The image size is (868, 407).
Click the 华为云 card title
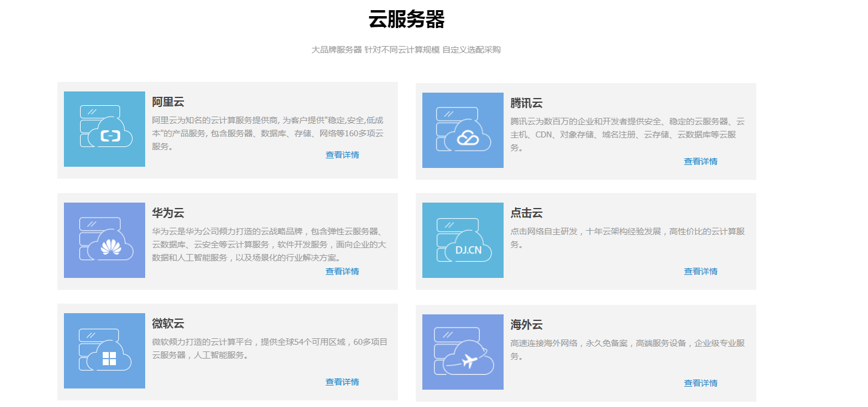pyautogui.click(x=168, y=213)
